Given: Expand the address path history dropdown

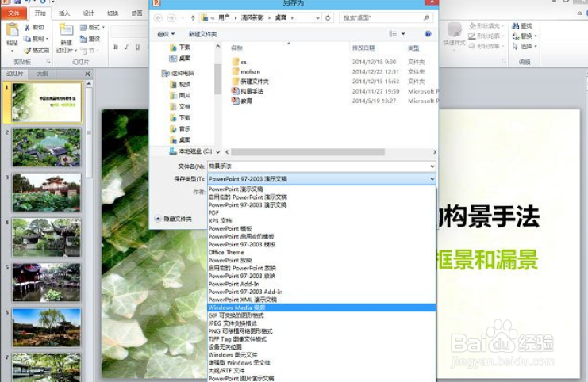Looking at the screenshot, I should coord(317,18).
